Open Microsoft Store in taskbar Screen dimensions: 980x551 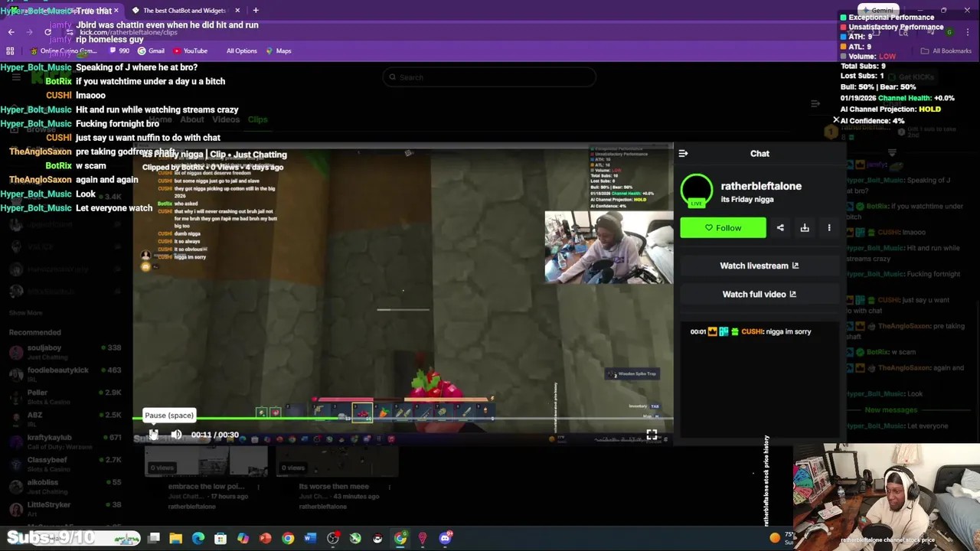pos(220,538)
